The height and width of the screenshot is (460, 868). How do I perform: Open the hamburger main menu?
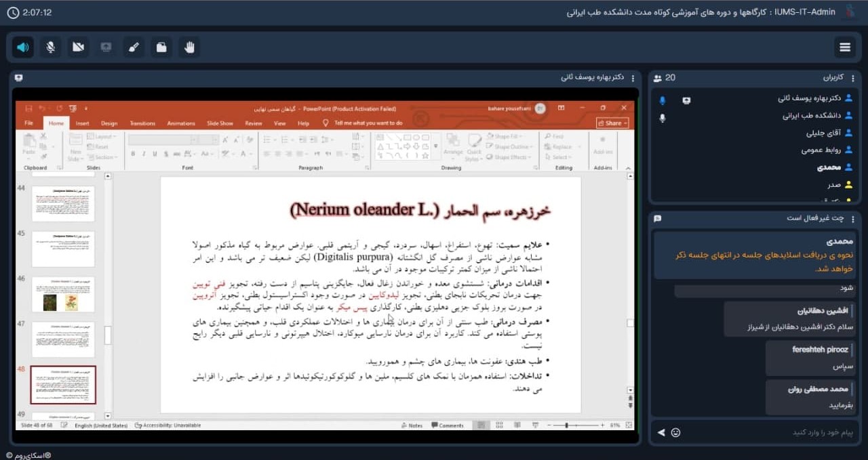point(845,47)
